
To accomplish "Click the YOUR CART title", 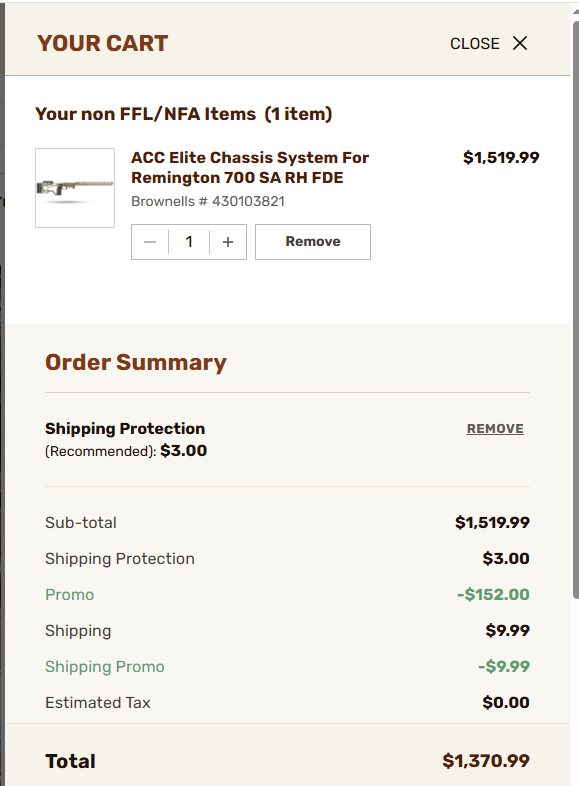I will coord(102,43).
